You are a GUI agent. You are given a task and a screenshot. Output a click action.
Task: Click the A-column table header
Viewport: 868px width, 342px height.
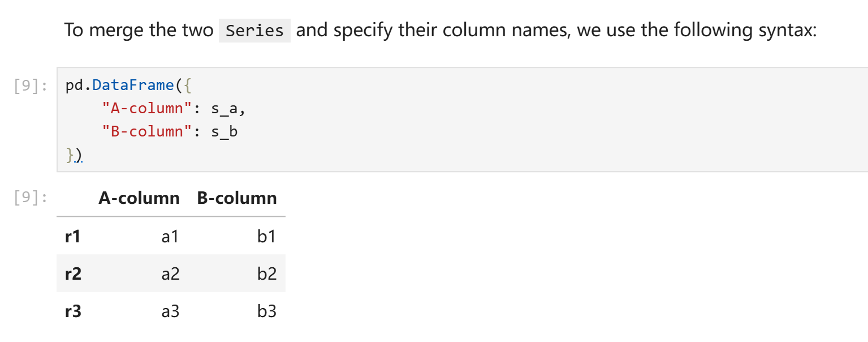tap(139, 198)
